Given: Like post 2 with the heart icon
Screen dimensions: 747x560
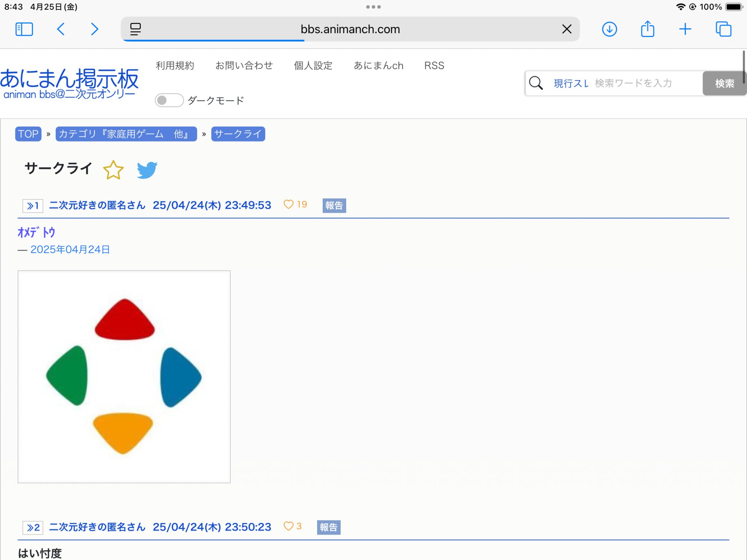Looking at the screenshot, I should [288, 526].
